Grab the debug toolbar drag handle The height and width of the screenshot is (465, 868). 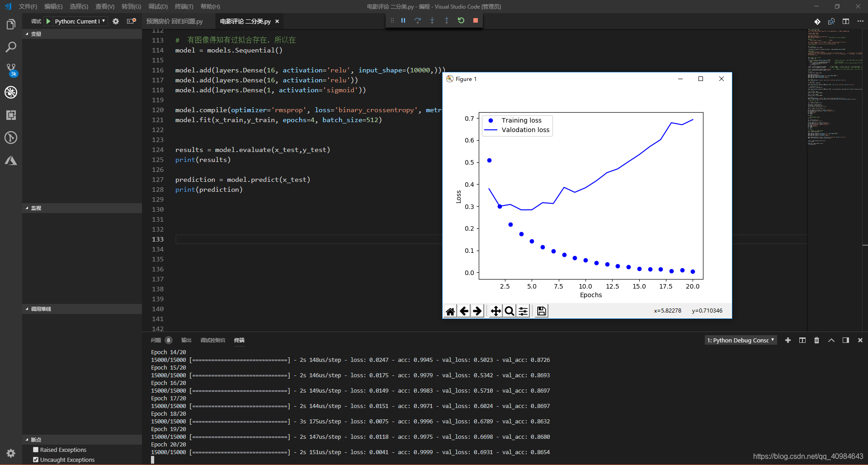click(392, 20)
